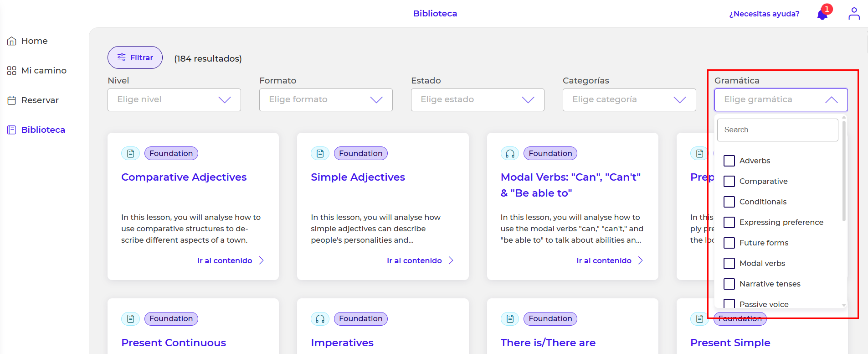Click the grammar Search input field
The image size is (868, 354).
pyautogui.click(x=777, y=130)
